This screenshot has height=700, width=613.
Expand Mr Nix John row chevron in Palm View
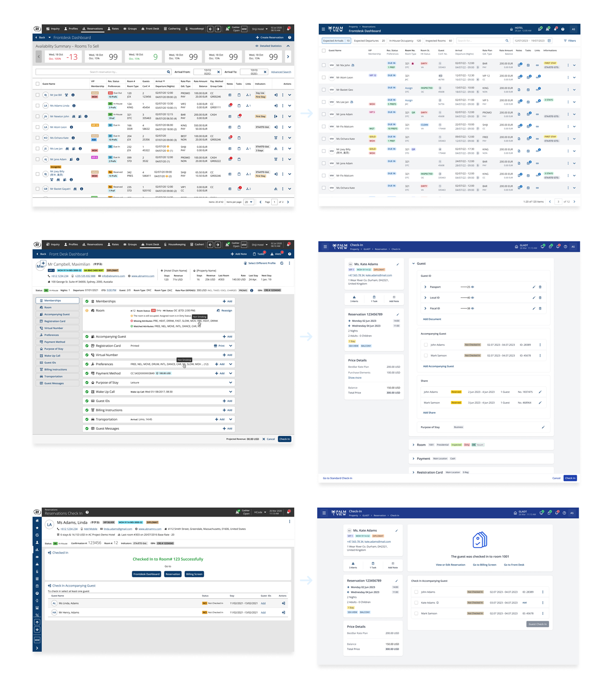[574, 65]
